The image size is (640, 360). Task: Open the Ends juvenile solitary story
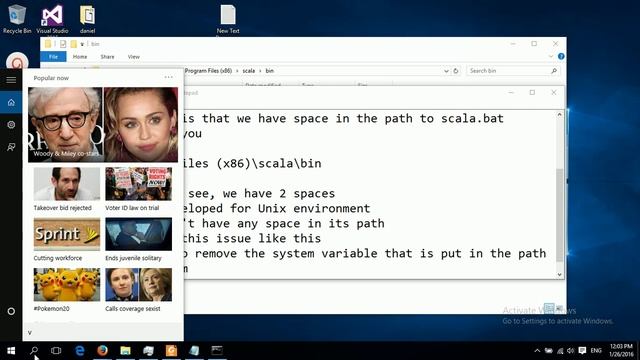(x=138, y=240)
